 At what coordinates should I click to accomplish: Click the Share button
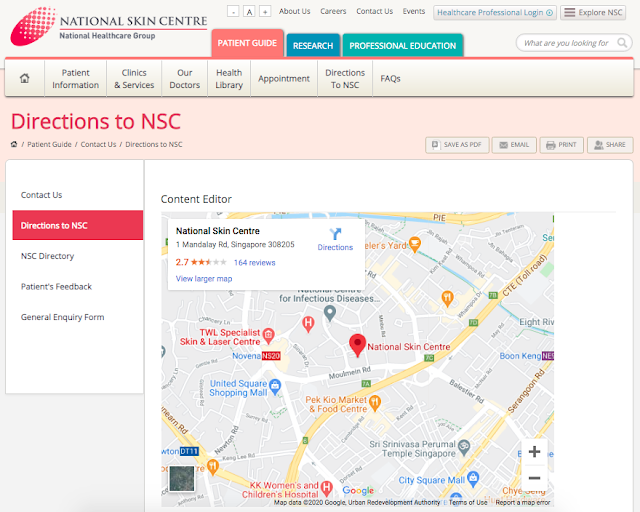point(610,145)
